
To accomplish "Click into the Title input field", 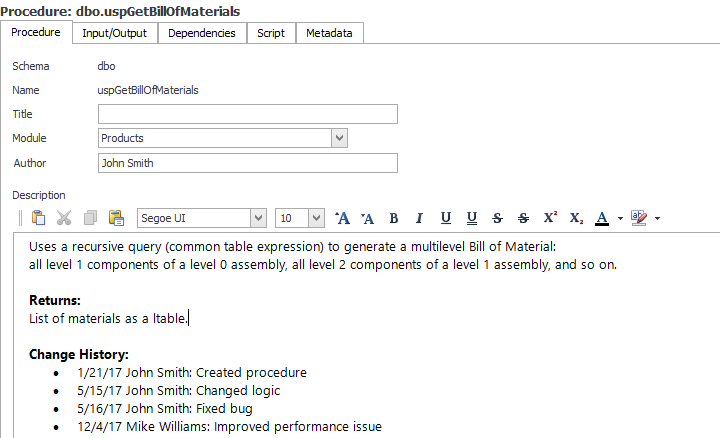I will pos(247,114).
